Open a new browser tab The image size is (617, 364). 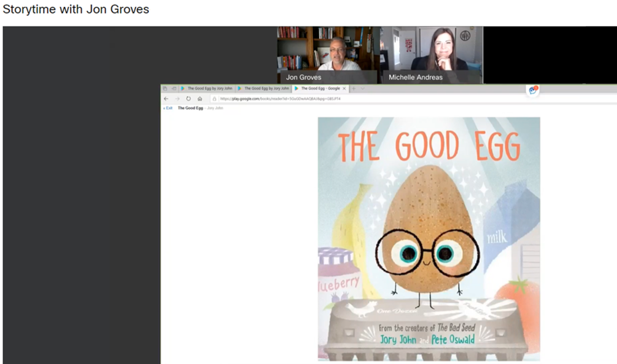coord(353,88)
